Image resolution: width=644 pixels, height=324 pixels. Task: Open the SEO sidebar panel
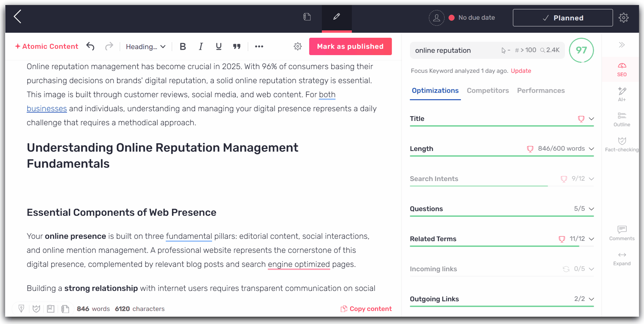coord(622,69)
